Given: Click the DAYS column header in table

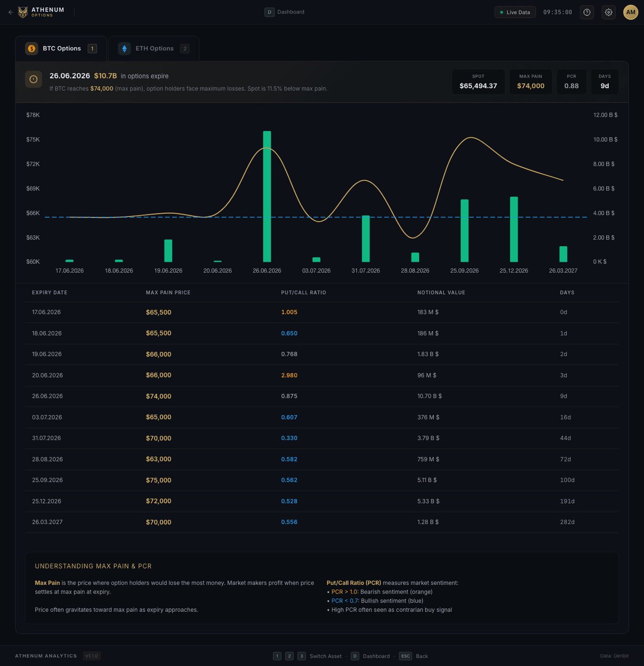Looking at the screenshot, I should click(x=567, y=292).
